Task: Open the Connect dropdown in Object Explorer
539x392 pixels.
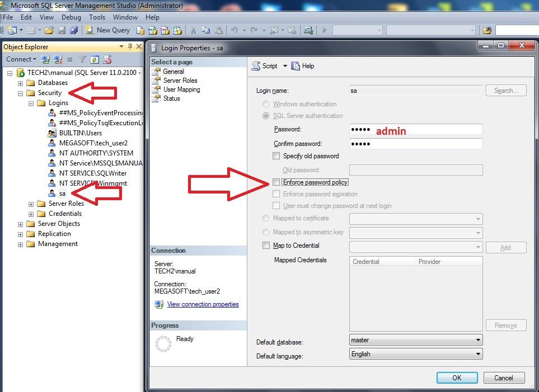Action: point(21,59)
